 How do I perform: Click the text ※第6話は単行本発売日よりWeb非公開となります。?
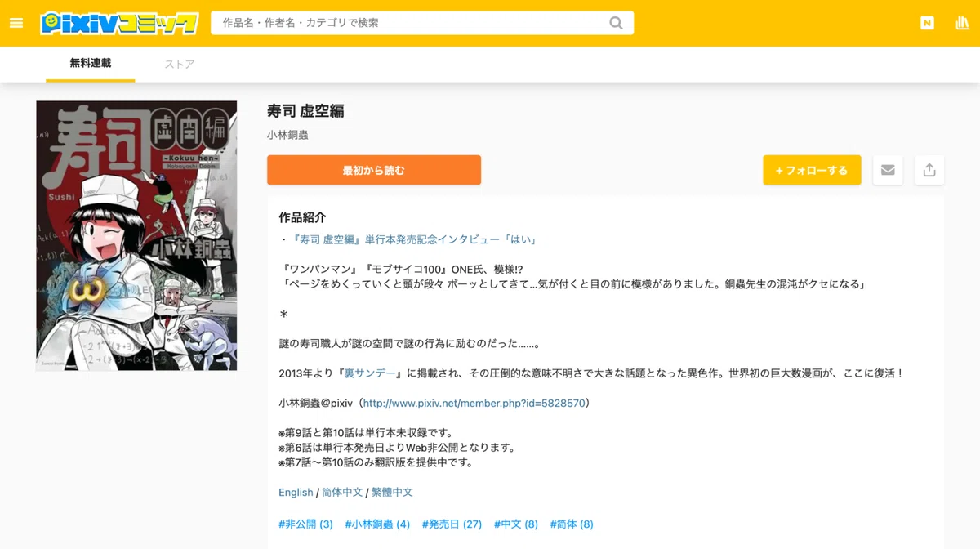coord(397,448)
